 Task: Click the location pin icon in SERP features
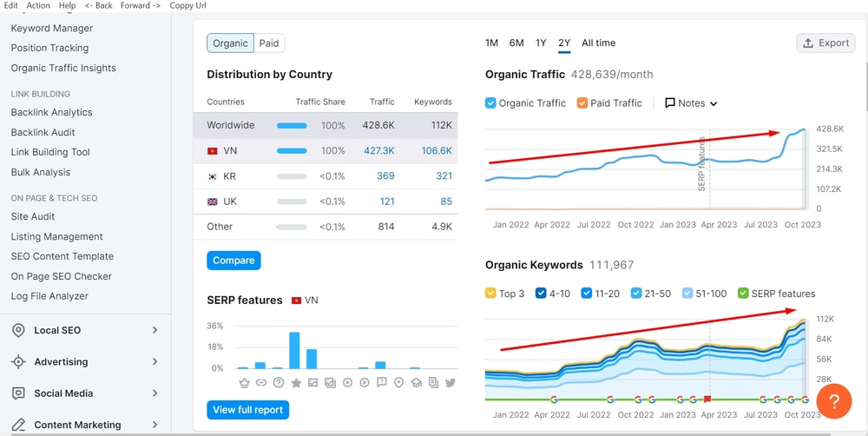(398, 383)
